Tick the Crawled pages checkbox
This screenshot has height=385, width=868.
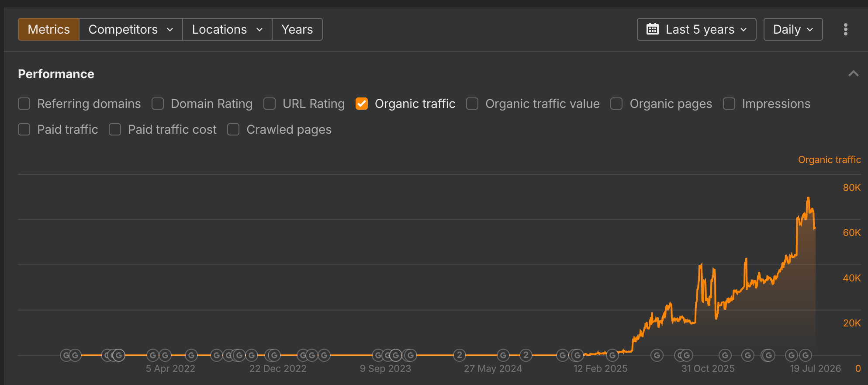(x=233, y=129)
